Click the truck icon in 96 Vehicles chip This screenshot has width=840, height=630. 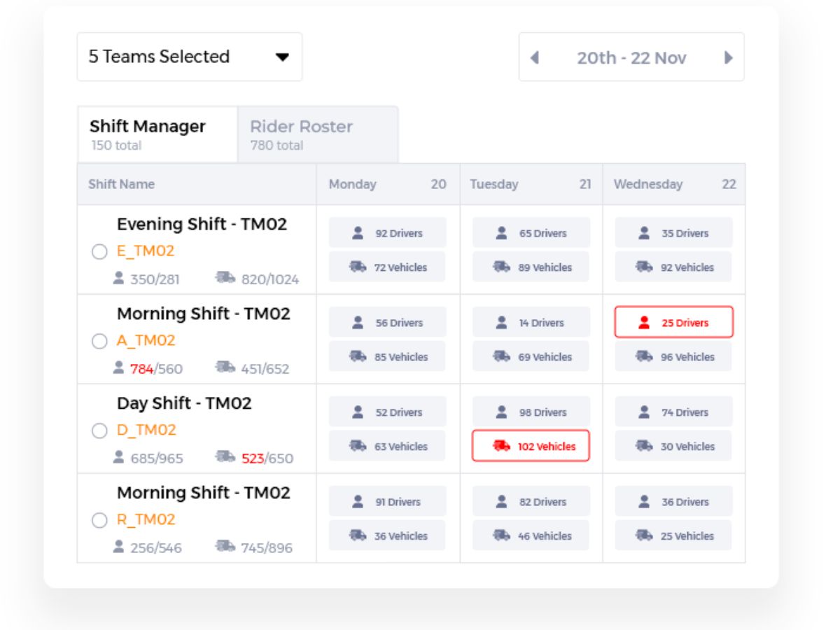644,356
